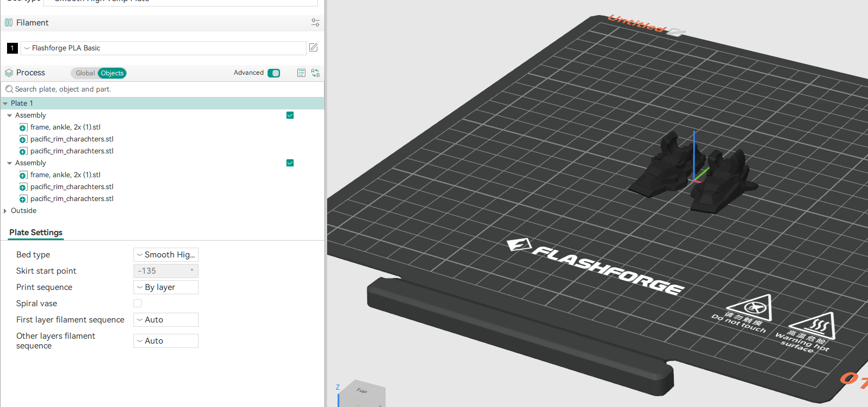
Task: Open the process settings list icon
Action: (301, 73)
